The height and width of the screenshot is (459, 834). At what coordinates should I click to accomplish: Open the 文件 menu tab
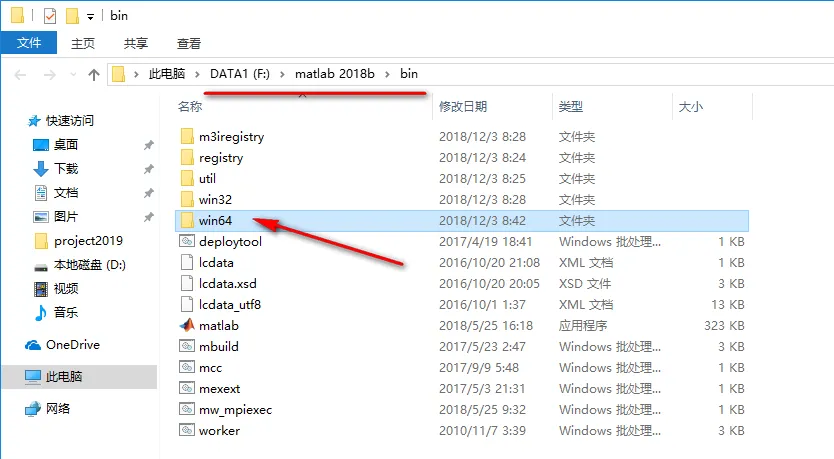(x=29, y=43)
